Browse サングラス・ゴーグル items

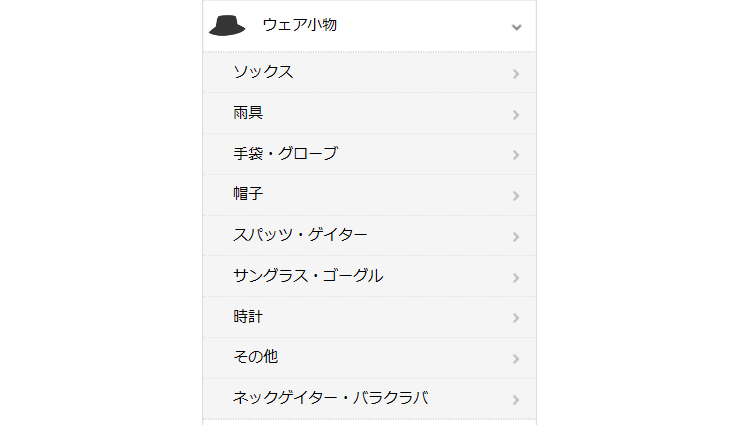tap(308, 276)
